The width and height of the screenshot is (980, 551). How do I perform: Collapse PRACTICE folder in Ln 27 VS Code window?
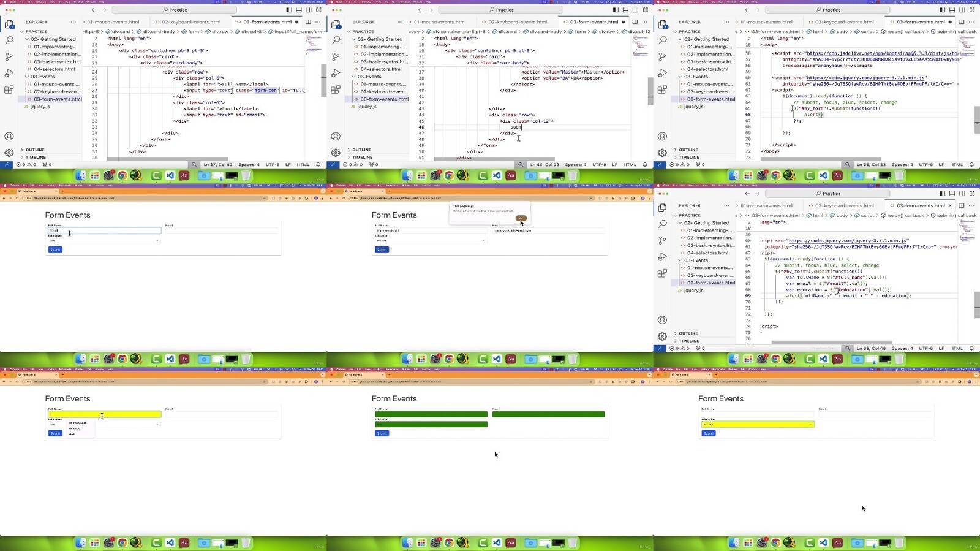coord(36,32)
